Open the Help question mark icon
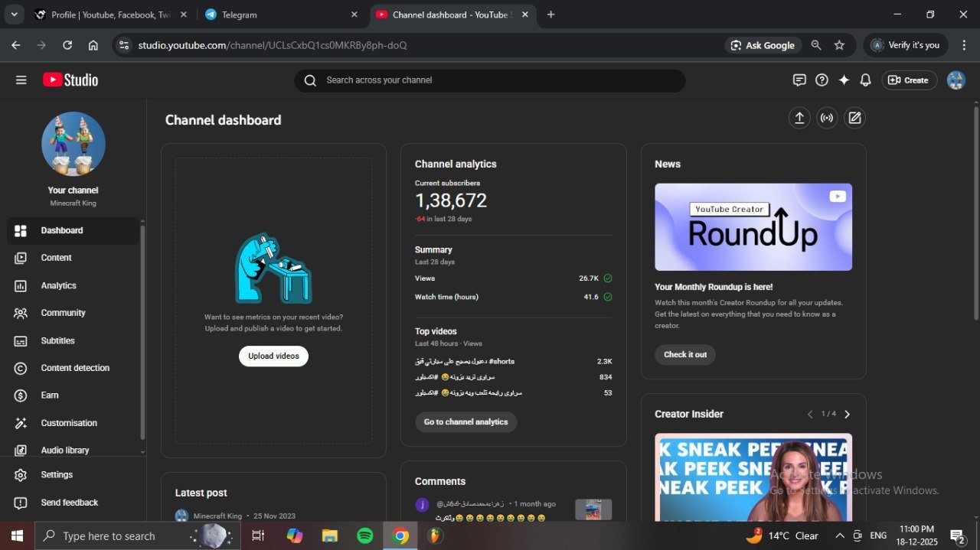The height and width of the screenshot is (550, 980). point(822,80)
